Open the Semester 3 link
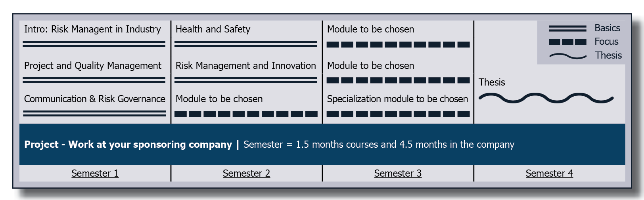The height and width of the screenshot is (200, 644). click(x=398, y=173)
